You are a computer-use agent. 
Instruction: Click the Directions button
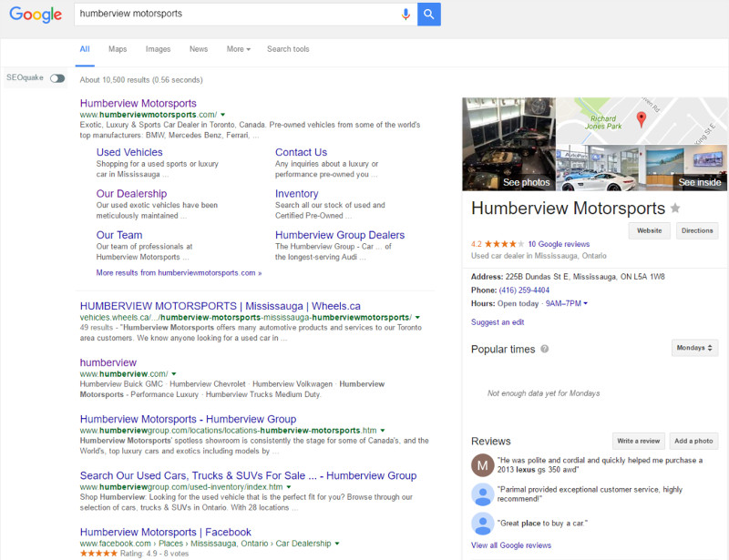(697, 230)
